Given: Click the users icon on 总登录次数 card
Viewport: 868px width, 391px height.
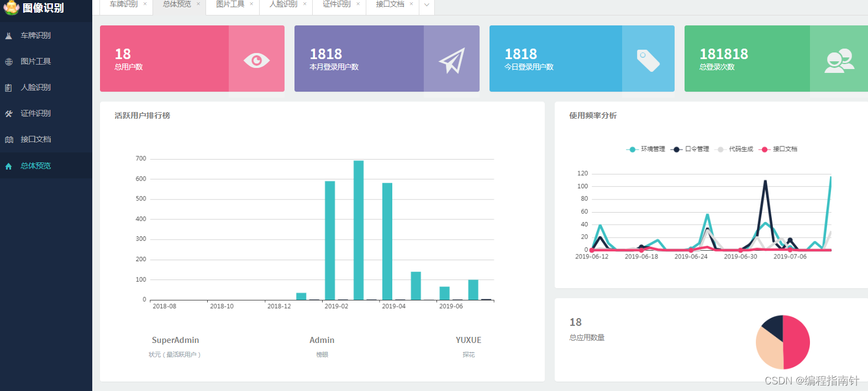Looking at the screenshot, I should [839, 61].
